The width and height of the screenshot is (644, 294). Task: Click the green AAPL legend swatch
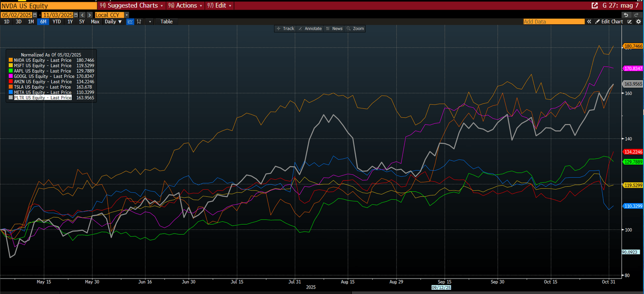[x=10, y=71]
